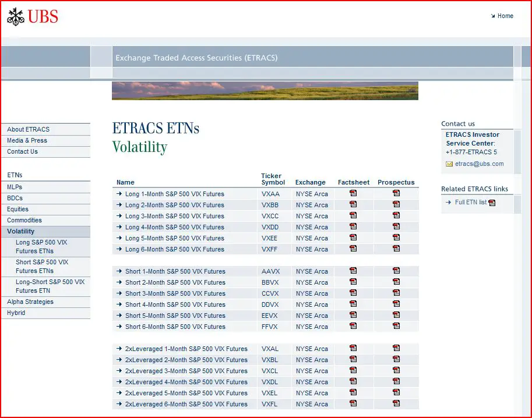Click the ETNs sidebar heading

(15, 175)
